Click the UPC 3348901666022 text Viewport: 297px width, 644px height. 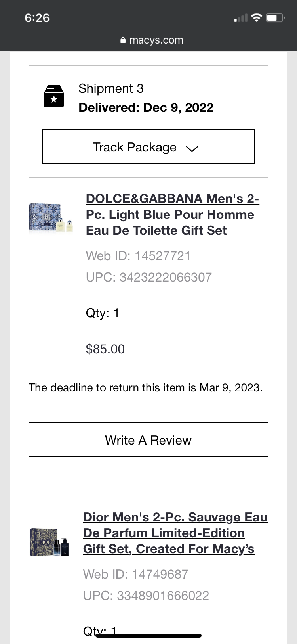click(x=146, y=596)
